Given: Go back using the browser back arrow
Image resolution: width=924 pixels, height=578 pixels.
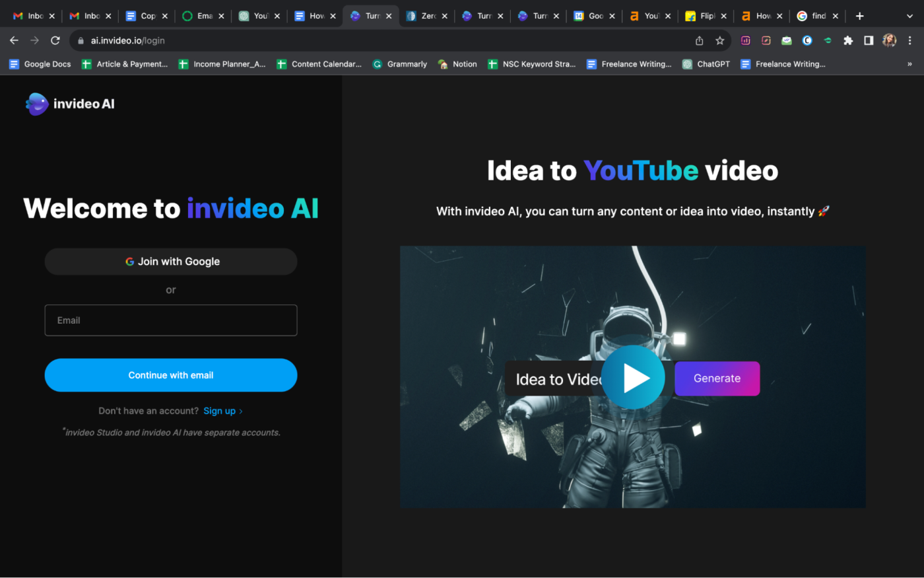Looking at the screenshot, I should [14, 40].
